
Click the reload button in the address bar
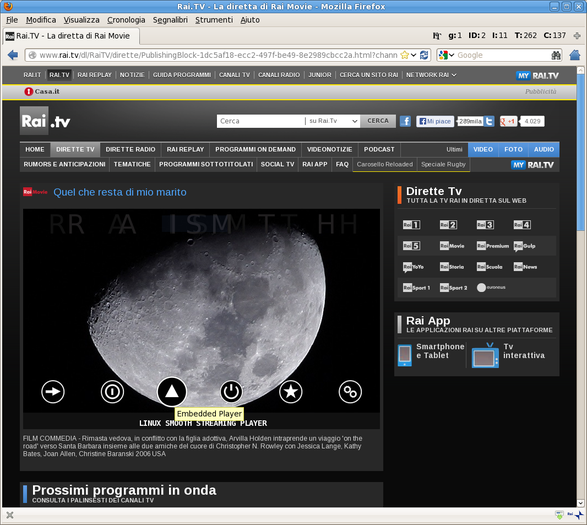[424, 55]
